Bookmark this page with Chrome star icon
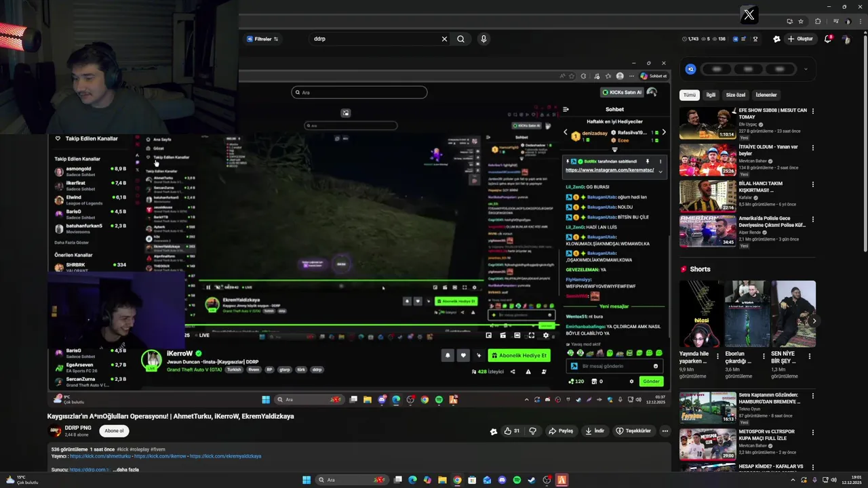Viewport: 868px width, 488px height. point(801,21)
